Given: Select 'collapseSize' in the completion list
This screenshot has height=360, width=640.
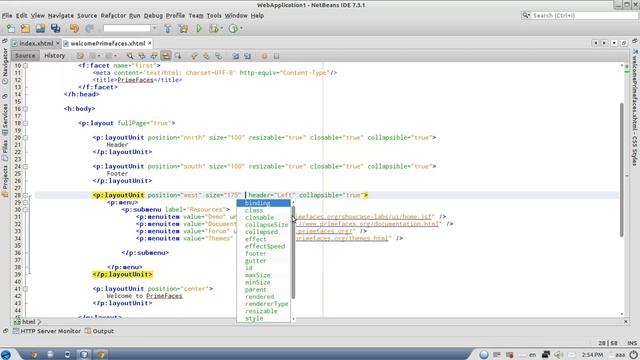Looking at the screenshot, I should coord(266,224).
